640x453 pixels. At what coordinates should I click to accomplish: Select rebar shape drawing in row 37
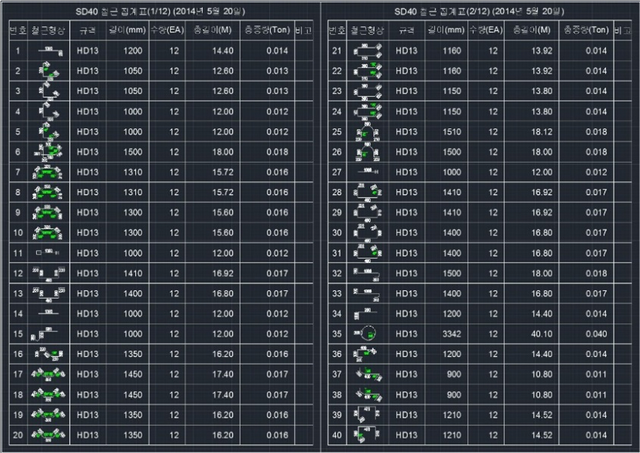tap(369, 374)
